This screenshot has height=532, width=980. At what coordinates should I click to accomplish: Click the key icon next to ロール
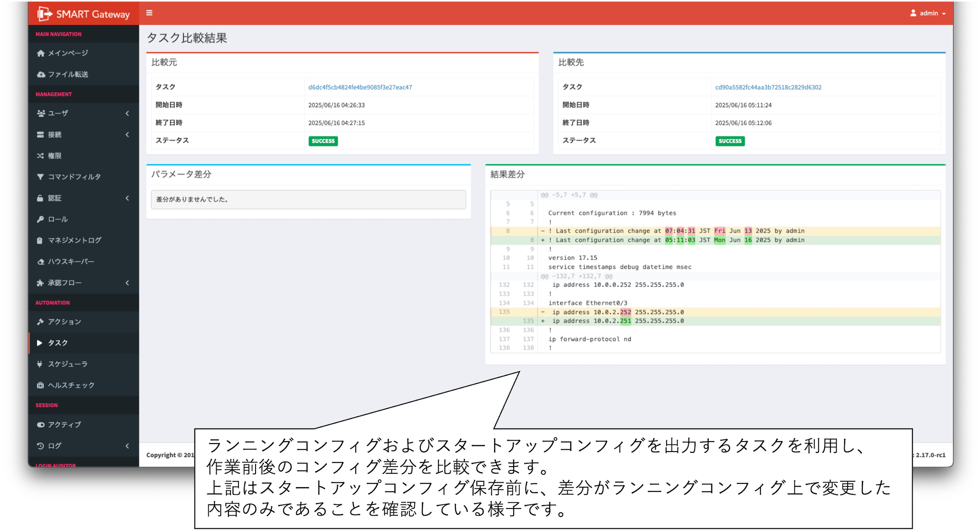[x=40, y=219]
